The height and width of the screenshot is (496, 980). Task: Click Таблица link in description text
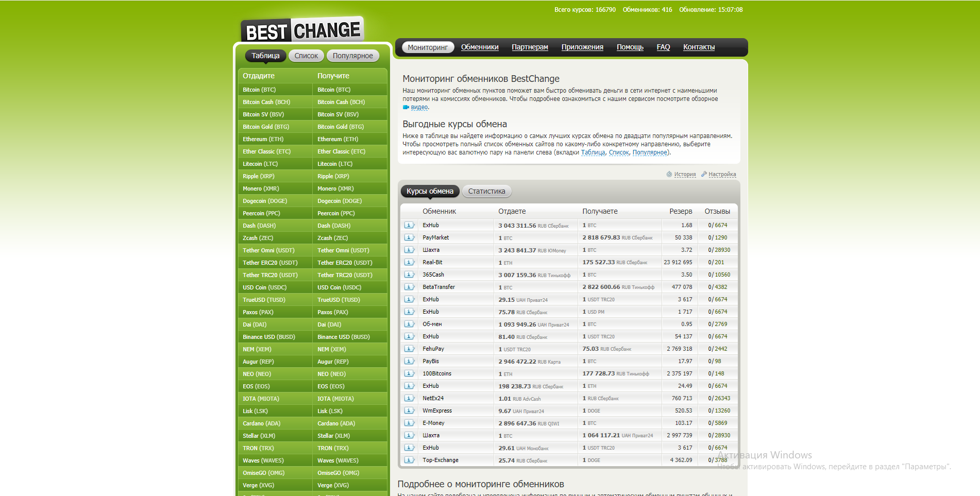pos(593,152)
